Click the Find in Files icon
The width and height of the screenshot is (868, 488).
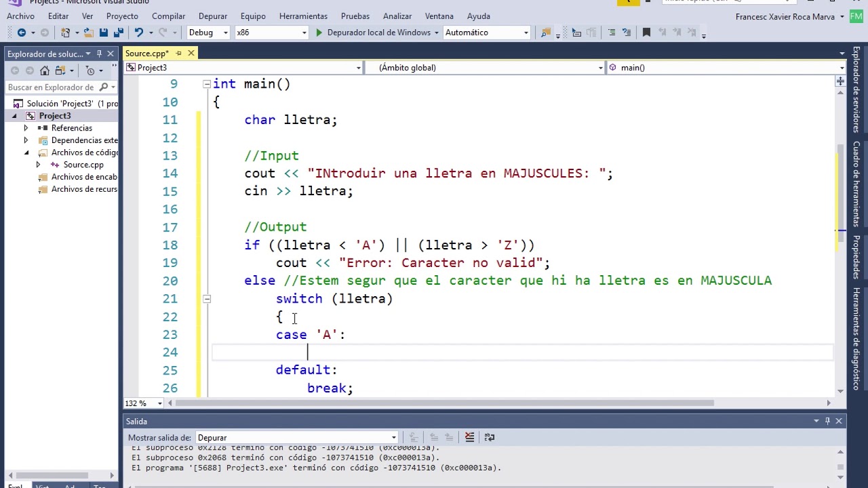click(546, 33)
